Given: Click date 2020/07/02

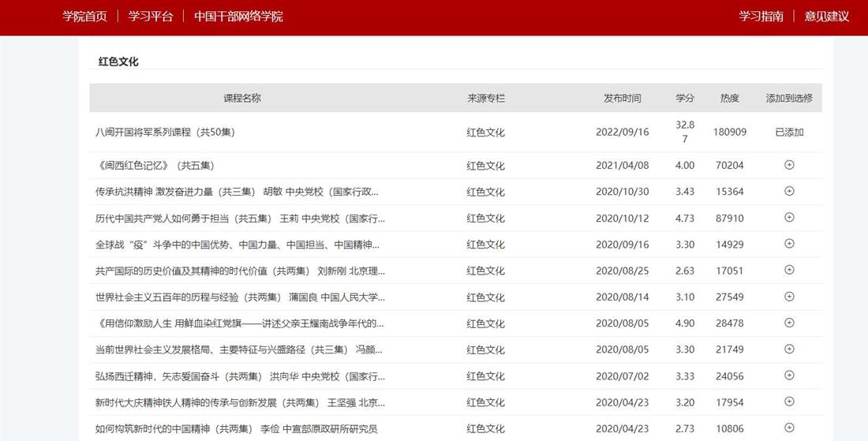Looking at the screenshot, I should 623,376.
